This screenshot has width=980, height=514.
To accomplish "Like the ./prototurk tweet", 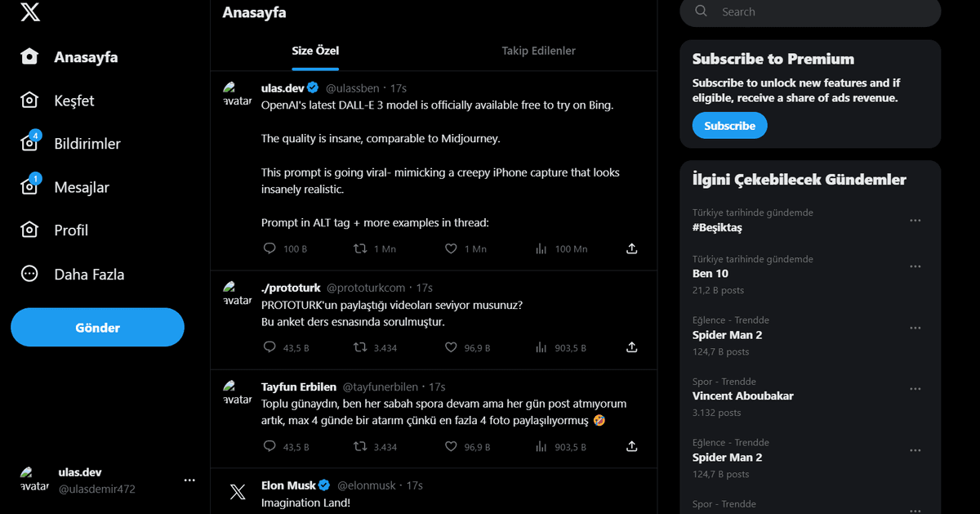I will [x=451, y=347].
